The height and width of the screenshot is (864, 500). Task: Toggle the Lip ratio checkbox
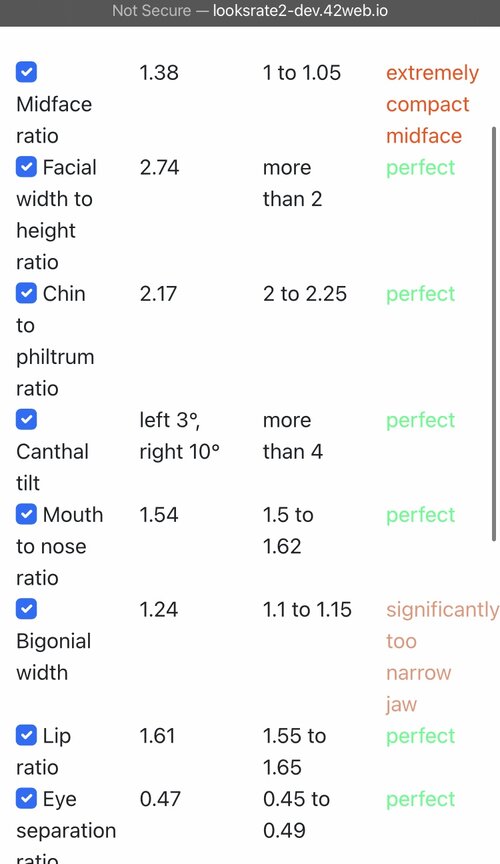26,735
